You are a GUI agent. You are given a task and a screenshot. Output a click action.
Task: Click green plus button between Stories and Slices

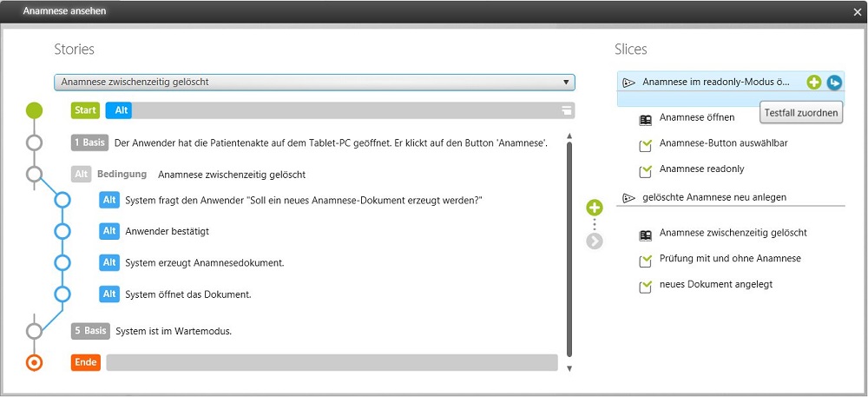595,208
